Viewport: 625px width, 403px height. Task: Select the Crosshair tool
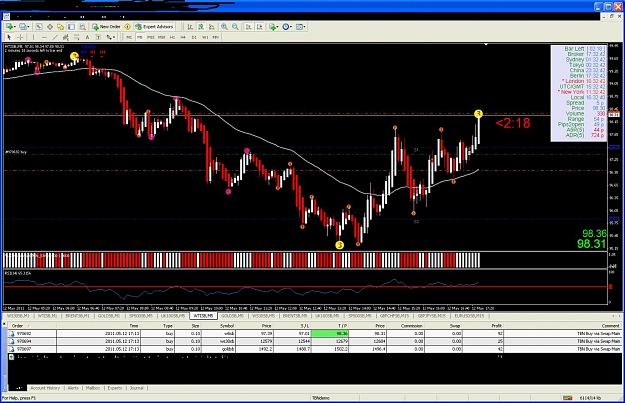[x=20, y=37]
